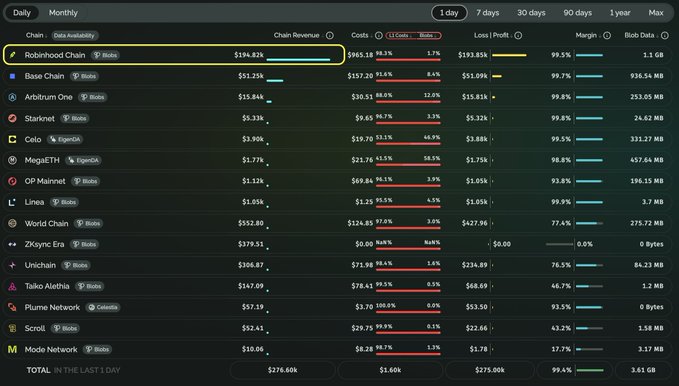Toggle the Data Availability badge in the header
Viewport: 679px width, 386px height.
75,36
